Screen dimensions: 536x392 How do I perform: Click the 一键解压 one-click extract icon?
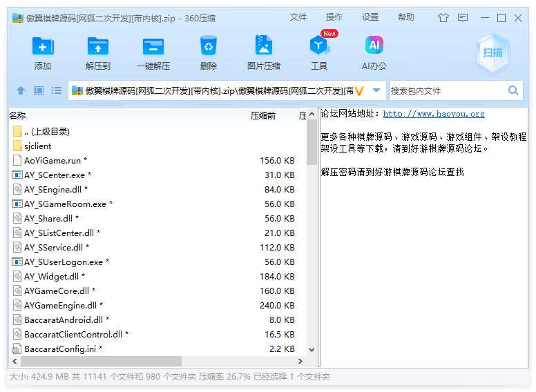153,46
